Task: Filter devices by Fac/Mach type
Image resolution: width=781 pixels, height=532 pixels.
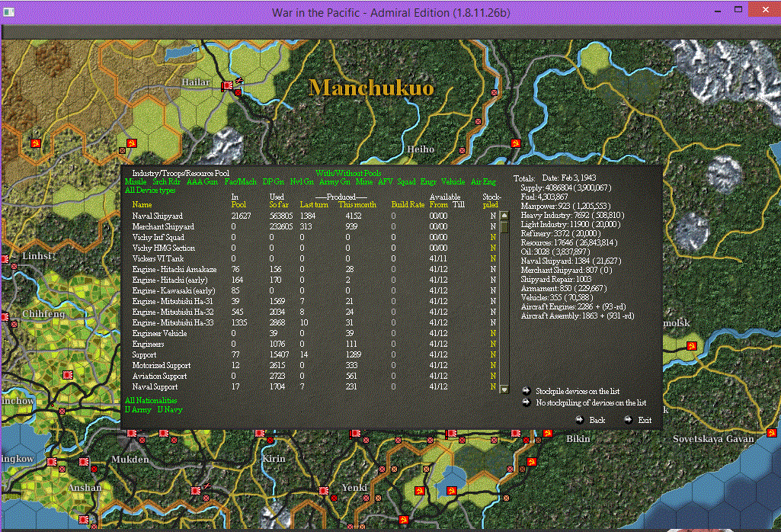Action: pos(241,182)
